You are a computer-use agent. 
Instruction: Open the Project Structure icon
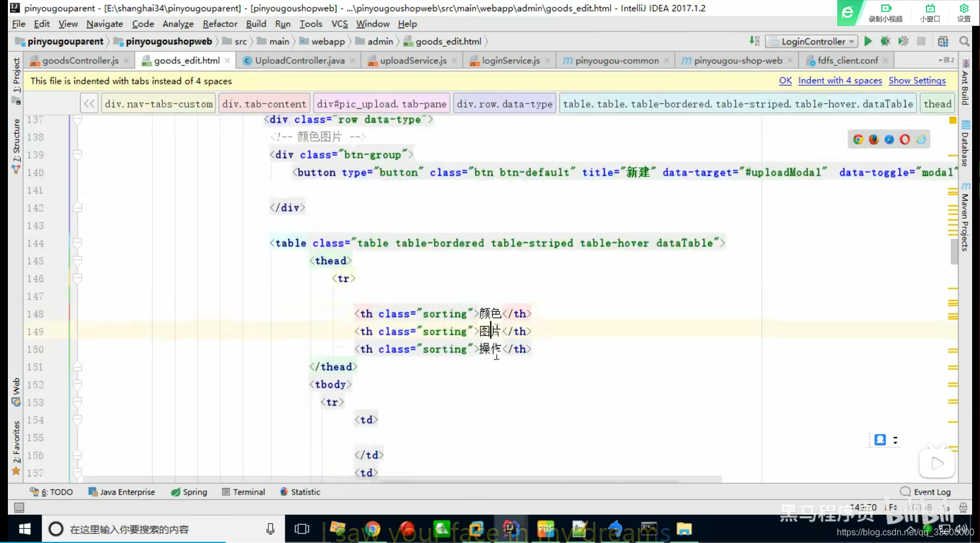[943, 41]
